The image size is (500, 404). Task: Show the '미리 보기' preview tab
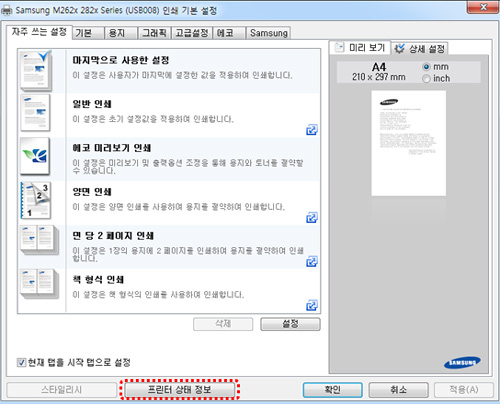pyautogui.click(x=360, y=48)
